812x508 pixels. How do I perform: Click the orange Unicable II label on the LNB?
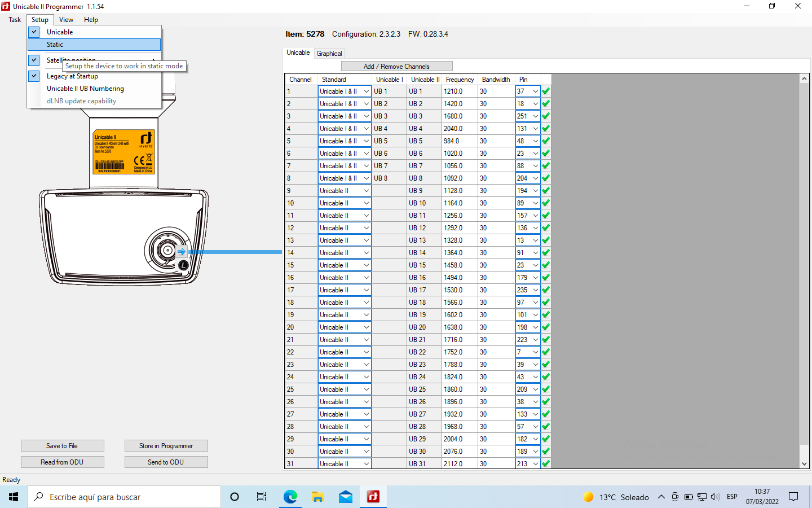coord(123,152)
